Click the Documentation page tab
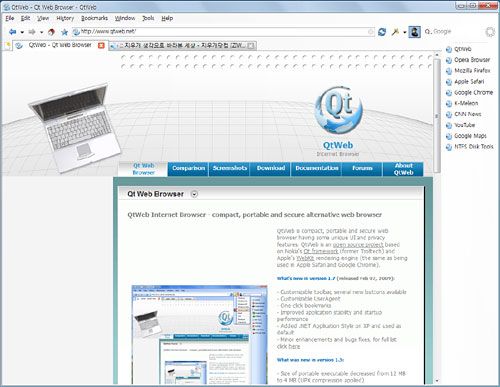 click(x=317, y=168)
